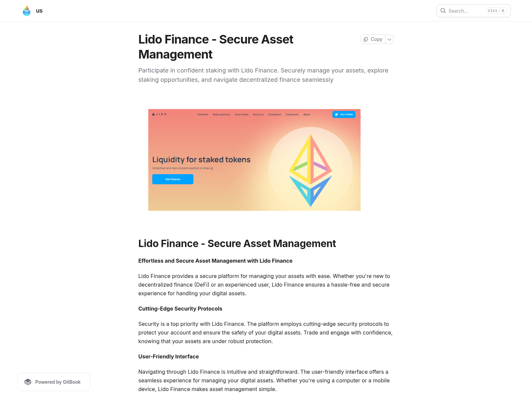Open the Networks menu in the Lido navbar
532x399 pixels.
point(203,114)
